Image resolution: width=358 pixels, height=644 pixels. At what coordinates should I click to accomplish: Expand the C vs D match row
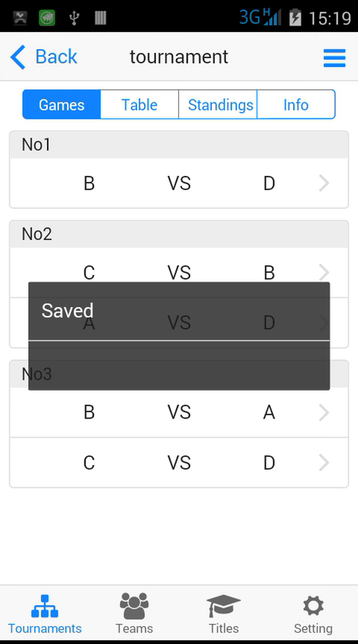pyautogui.click(x=324, y=463)
